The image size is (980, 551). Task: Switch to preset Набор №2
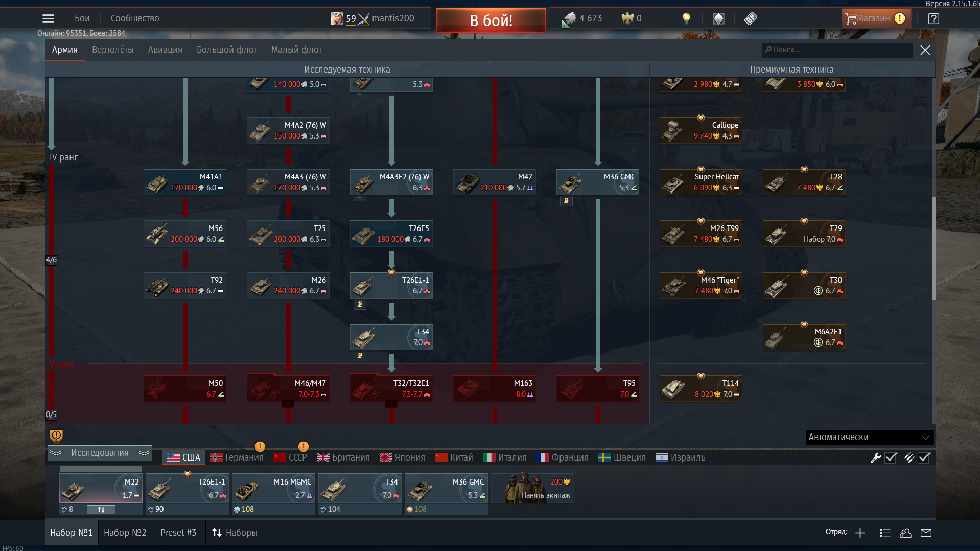pyautogui.click(x=125, y=533)
